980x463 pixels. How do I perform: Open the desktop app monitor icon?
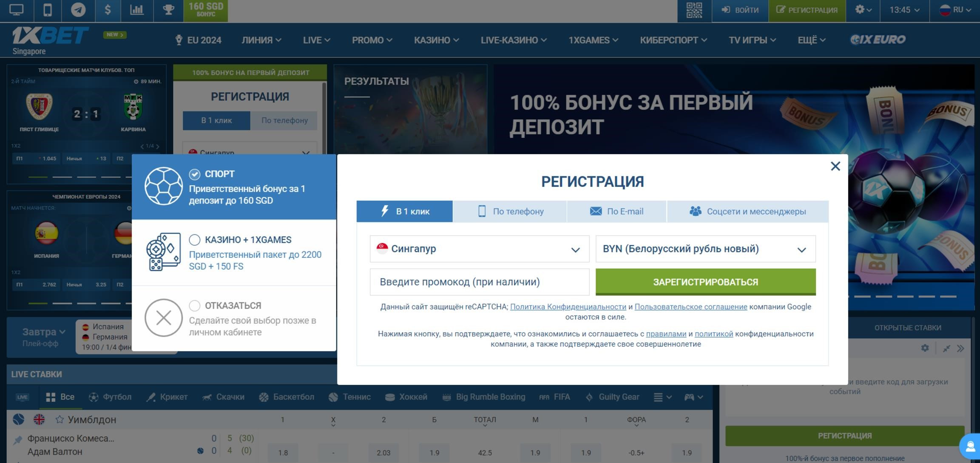[x=16, y=10]
